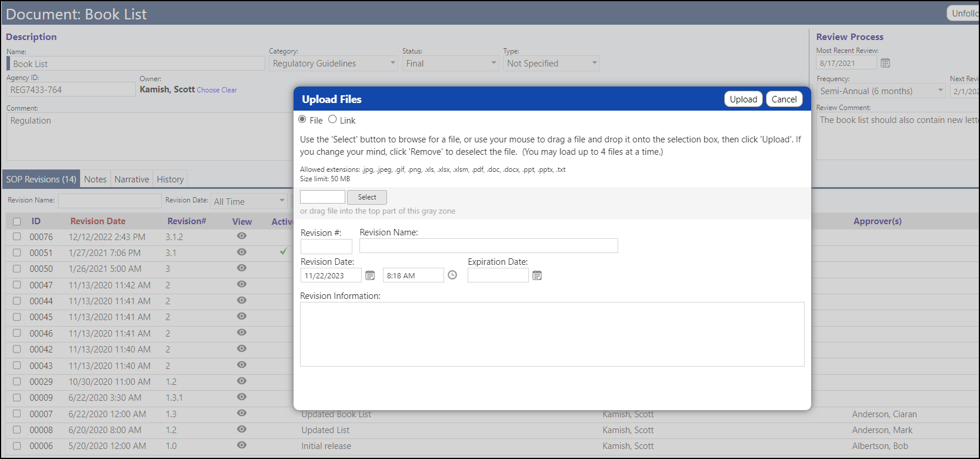View revision 00047

click(241, 284)
